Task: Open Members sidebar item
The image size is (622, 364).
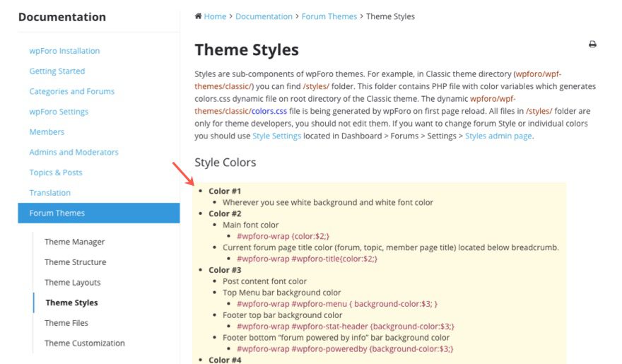Action: click(47, 131)
